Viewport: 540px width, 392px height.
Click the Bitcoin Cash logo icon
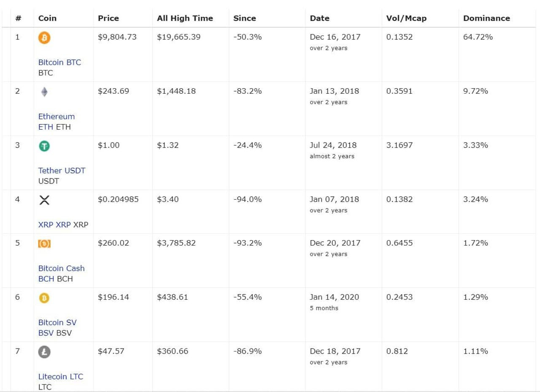click(44, 244)
